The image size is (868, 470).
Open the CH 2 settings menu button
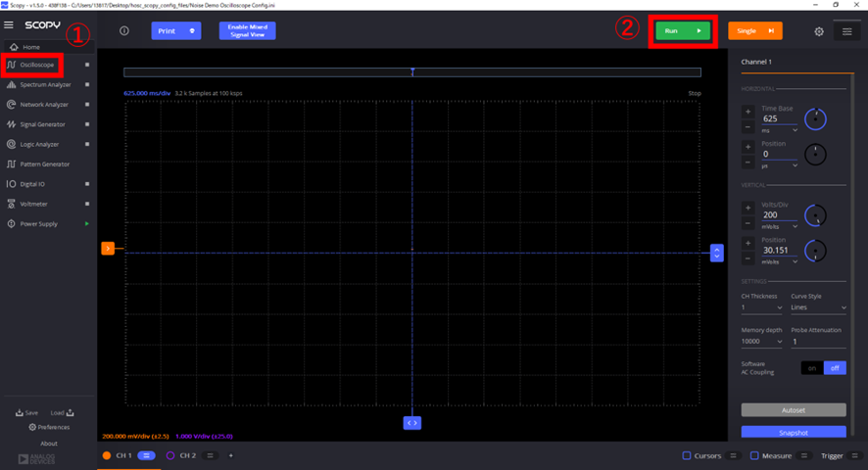210,455
